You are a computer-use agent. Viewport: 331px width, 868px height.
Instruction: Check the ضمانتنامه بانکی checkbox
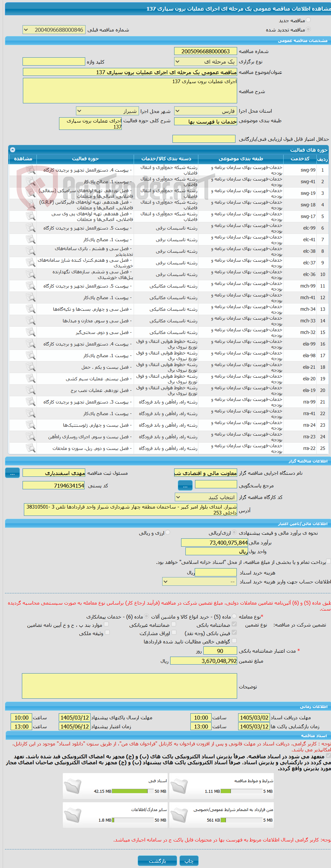point(234,624)
